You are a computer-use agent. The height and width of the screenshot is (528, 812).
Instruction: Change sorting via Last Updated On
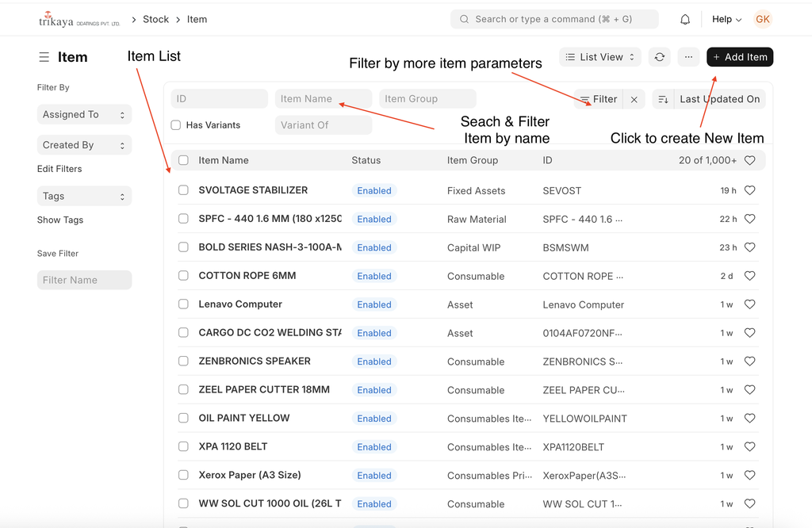coord(720,99)
